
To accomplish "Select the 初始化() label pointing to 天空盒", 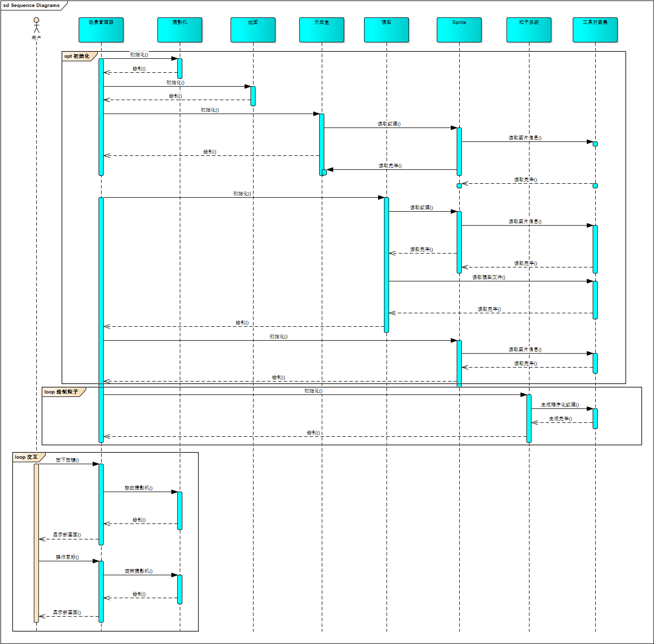I will tap(210, 110).
